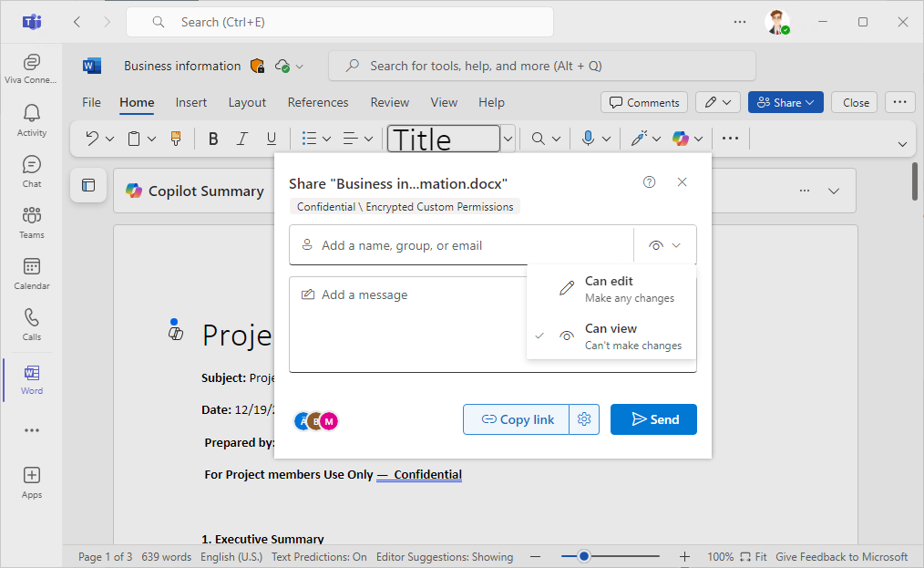Apply Italic formatting from the toolbar
Image resolution: width=924 pixels, height=568 pixels.
tap(242, 139)
